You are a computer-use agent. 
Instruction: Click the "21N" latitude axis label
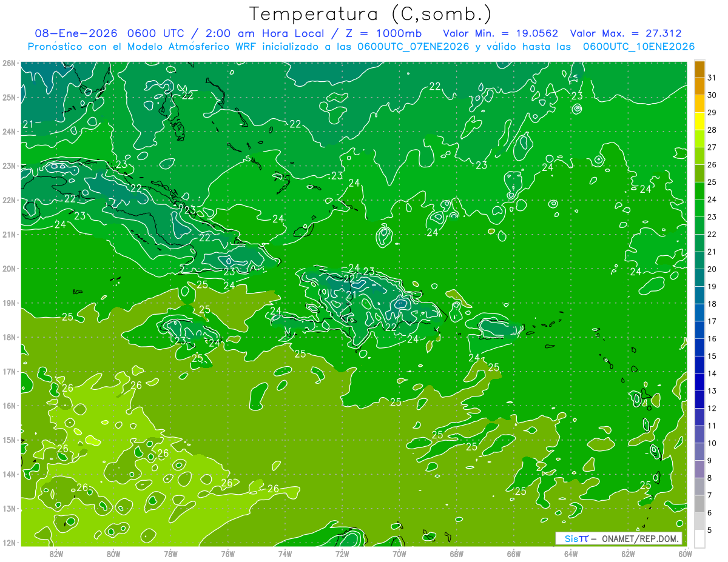tap(8, 234)
